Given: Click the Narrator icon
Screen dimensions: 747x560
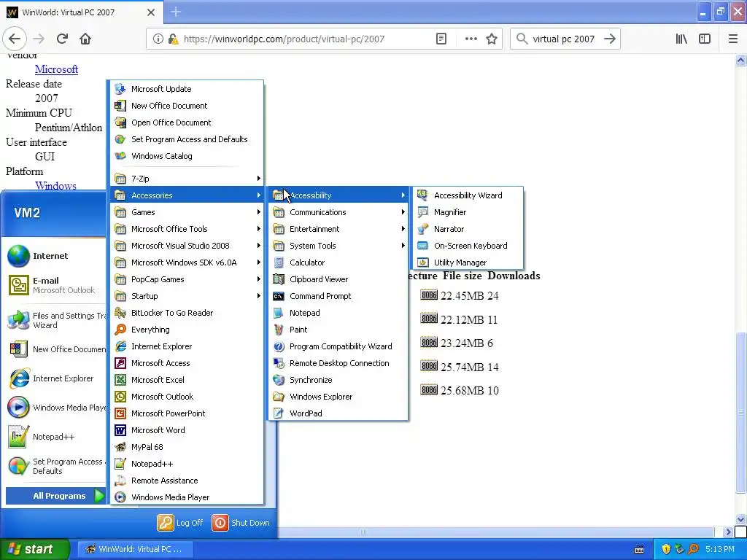Looking at the screenshot, I should (x=422, y=229).
